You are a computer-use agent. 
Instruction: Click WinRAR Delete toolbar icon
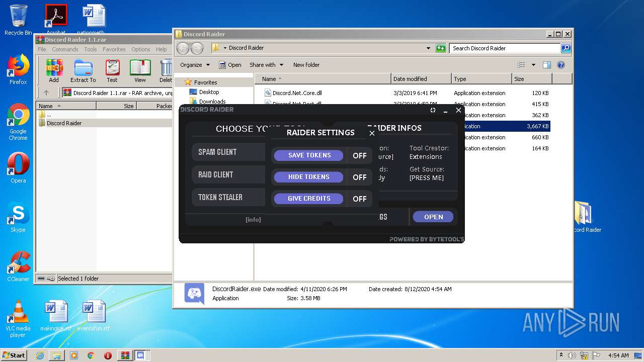click(x=166, y=71)
